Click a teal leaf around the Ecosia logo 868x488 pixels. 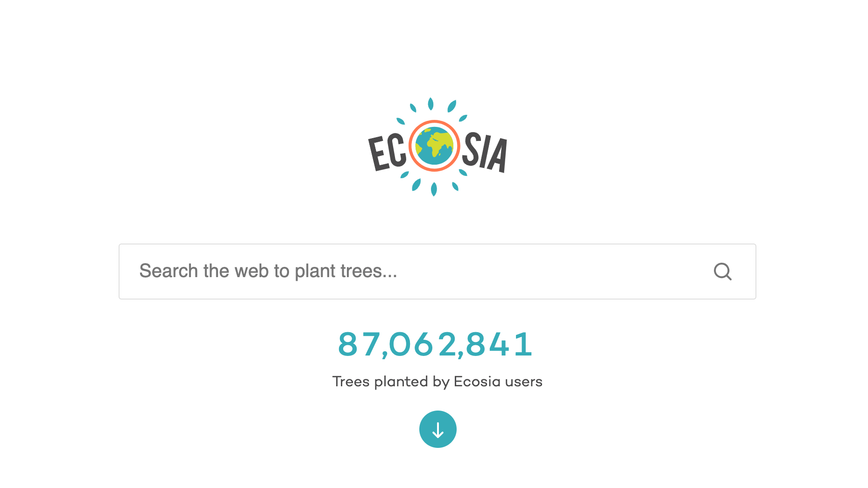click(430, 103)
